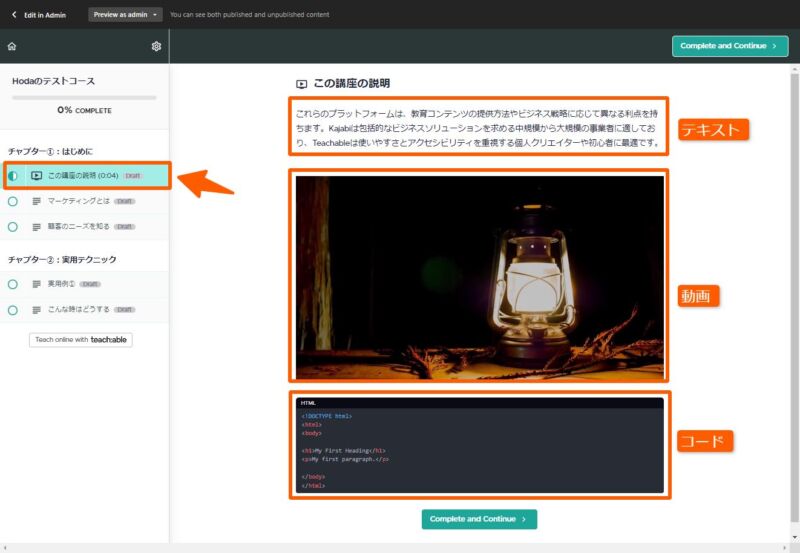
Task: Open the Preview as admin dropdown
Action: click(125, 15)
